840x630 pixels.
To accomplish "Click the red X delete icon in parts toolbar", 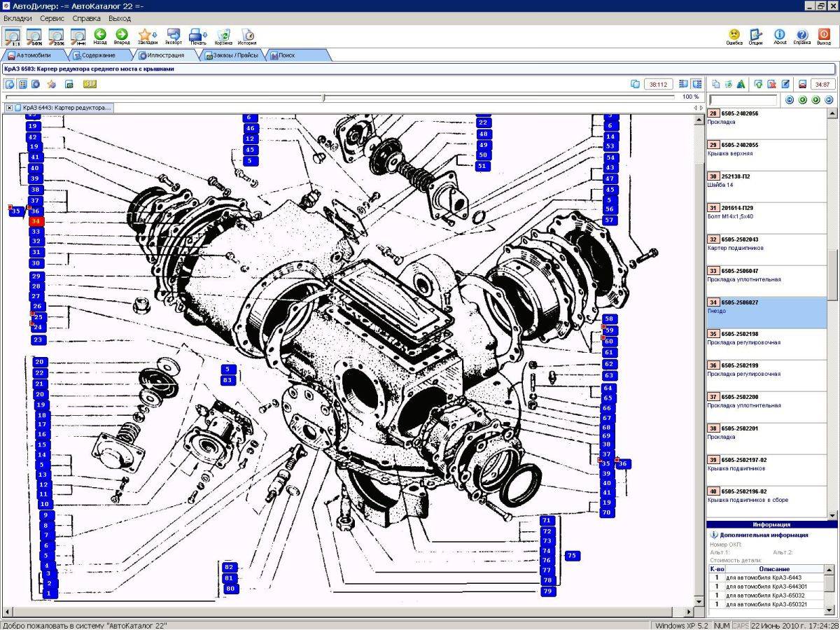I will [x=771, y=84].
